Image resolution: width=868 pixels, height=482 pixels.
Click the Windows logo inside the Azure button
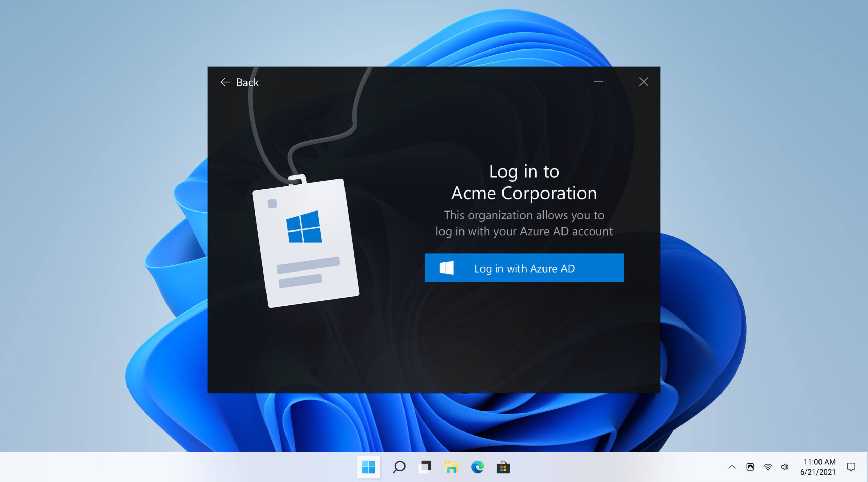(x=446, y=268)
